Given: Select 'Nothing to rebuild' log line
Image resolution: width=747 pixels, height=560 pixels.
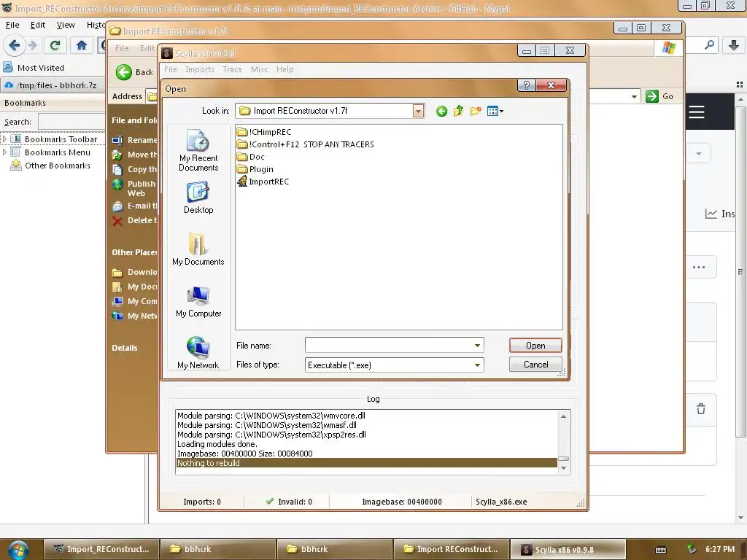Looking at the screenshot, I should [x=366, y=463].
